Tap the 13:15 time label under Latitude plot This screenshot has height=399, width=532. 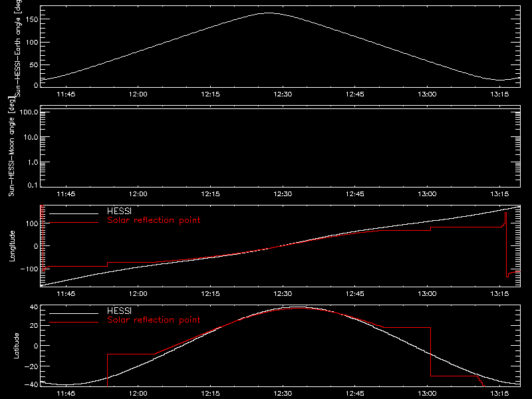point(499,393)
